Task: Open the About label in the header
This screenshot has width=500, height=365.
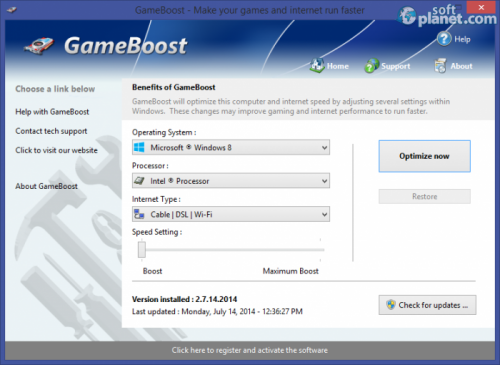Action: (461, 66)
